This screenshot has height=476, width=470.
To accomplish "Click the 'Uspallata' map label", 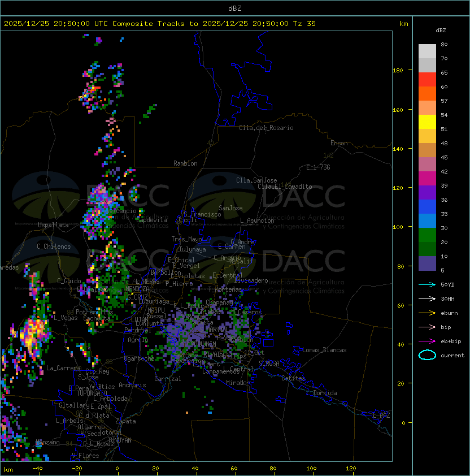I will 53,225.
